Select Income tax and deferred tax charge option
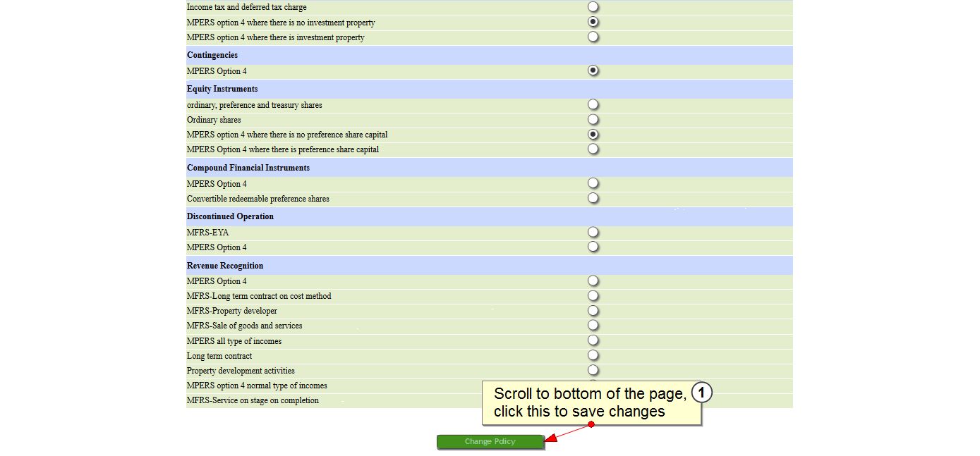The width and height of the screenshot is (980, 456). point(593,6)
